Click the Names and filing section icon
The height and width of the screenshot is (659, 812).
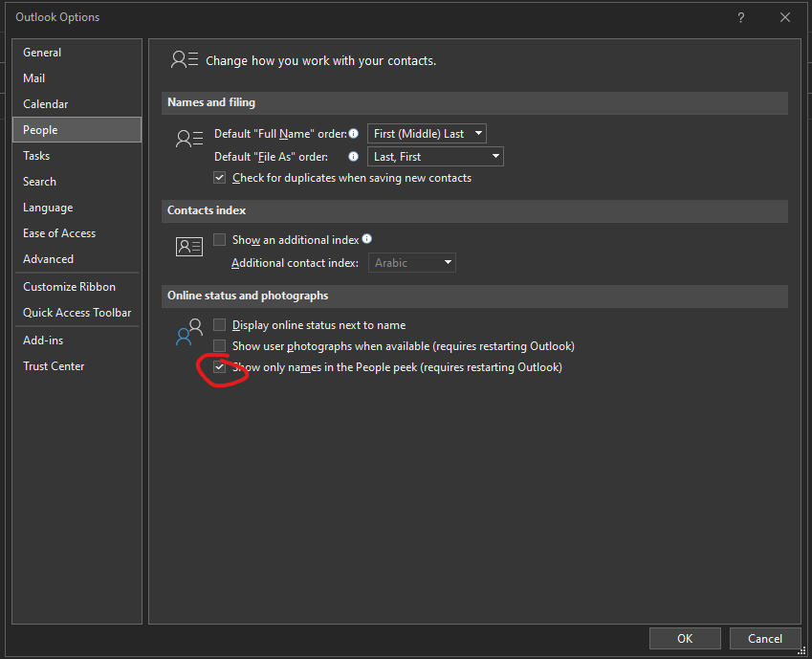[189, 139]
